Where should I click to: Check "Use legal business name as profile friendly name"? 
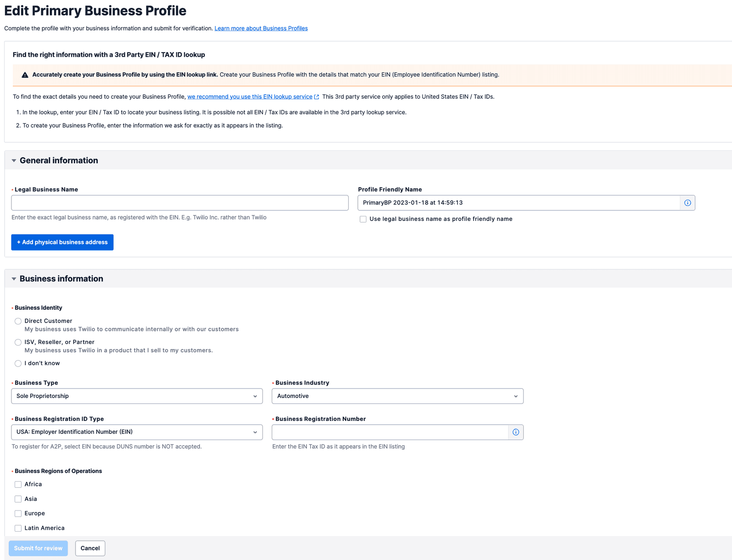[x=363, y=219]
